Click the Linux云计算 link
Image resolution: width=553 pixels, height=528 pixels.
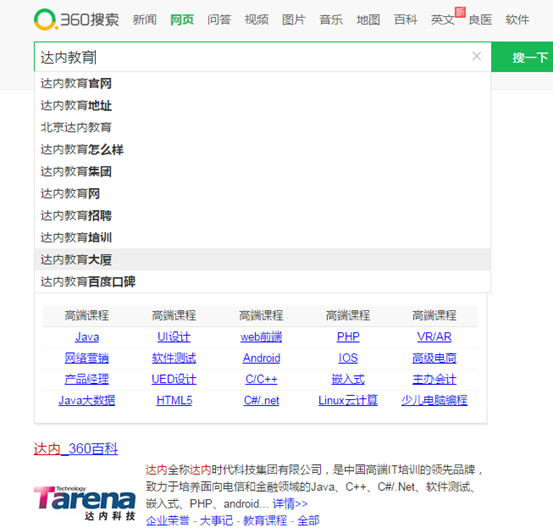[x=348, y=400]
